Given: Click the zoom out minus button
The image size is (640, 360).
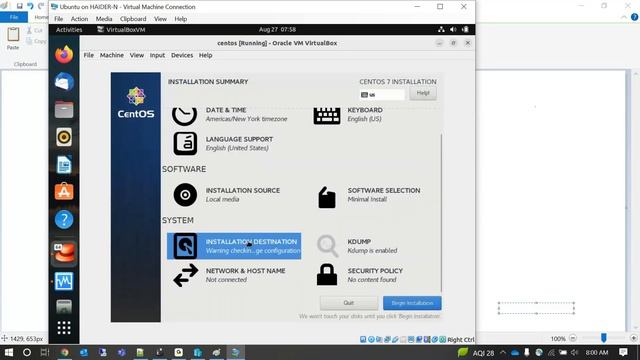Looking at the screenshot, I should point(573,338).
